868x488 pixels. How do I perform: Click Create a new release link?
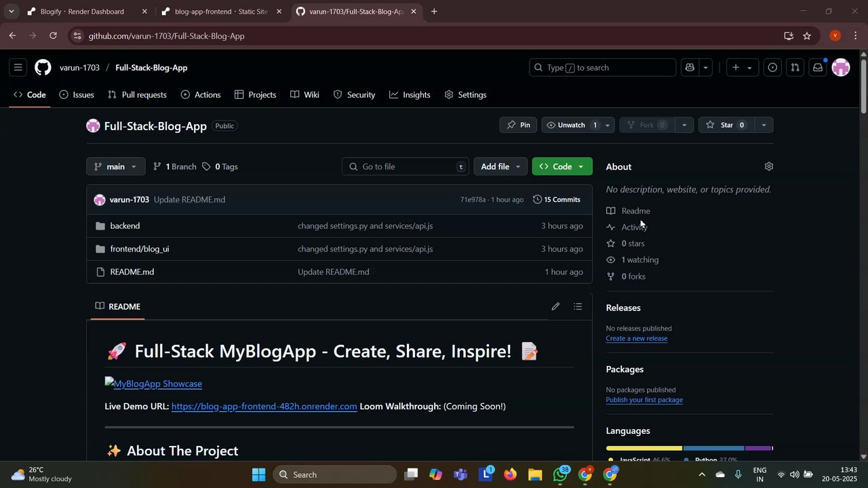[x=637, y=338]
